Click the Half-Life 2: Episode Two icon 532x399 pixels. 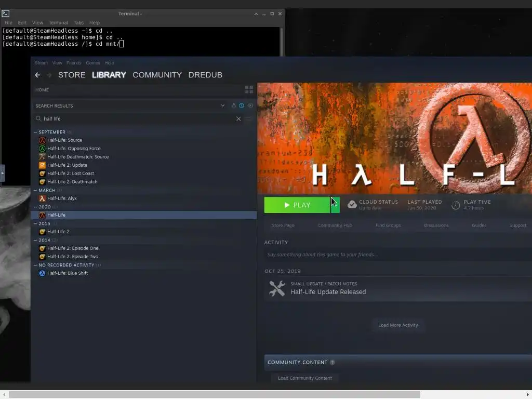tap(42, 257)
